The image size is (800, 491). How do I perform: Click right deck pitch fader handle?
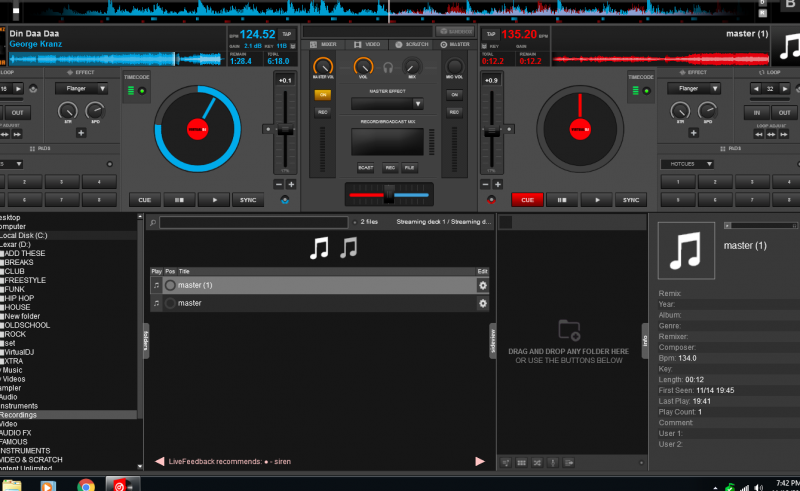[492, 131]
